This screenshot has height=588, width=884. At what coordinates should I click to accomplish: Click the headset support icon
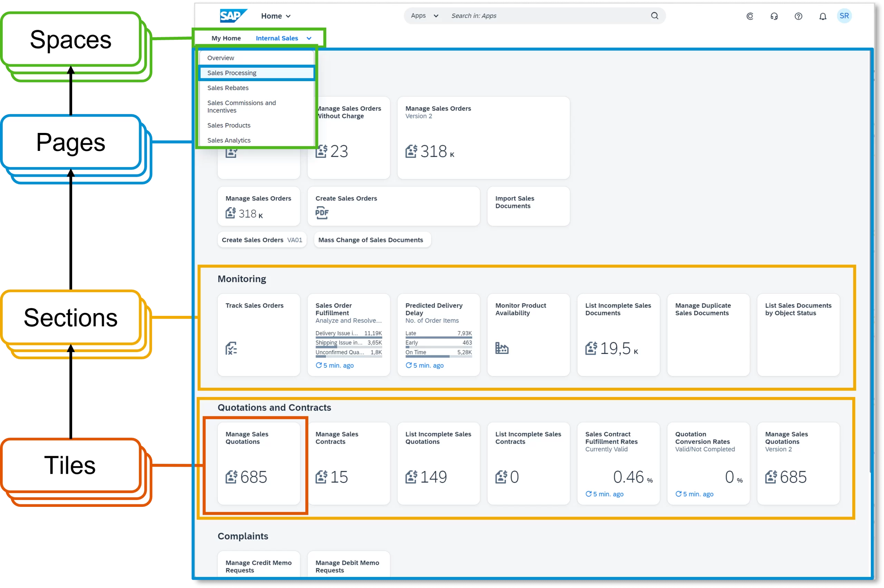[774, 16]
